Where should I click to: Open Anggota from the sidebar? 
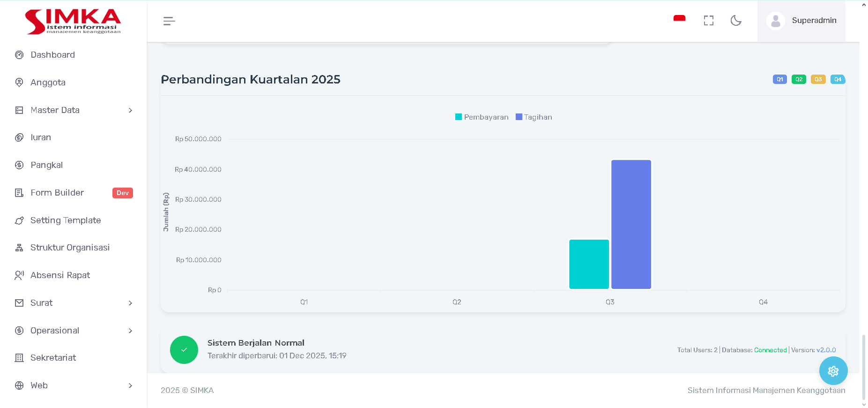(48, 83)
